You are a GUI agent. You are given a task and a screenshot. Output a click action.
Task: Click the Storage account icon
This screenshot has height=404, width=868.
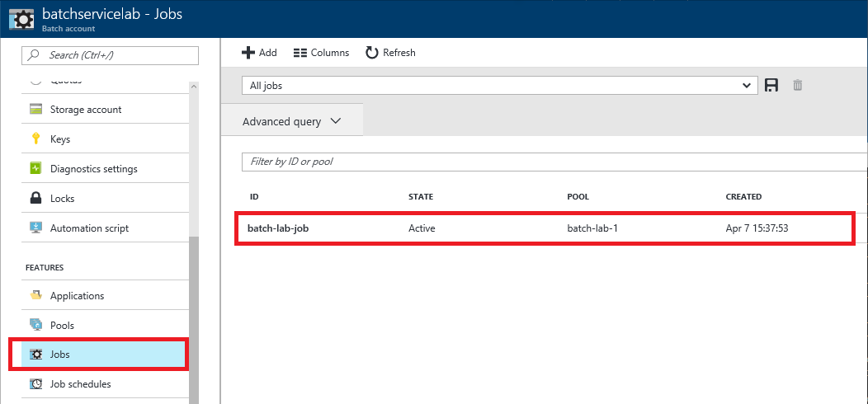tap(36, 110)
